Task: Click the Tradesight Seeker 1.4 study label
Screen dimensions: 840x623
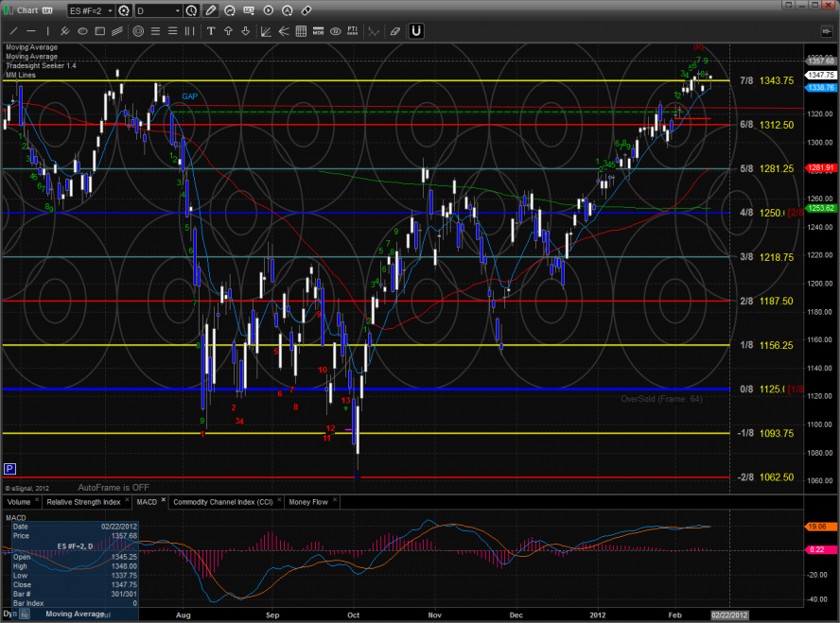Action: point(41,66)
